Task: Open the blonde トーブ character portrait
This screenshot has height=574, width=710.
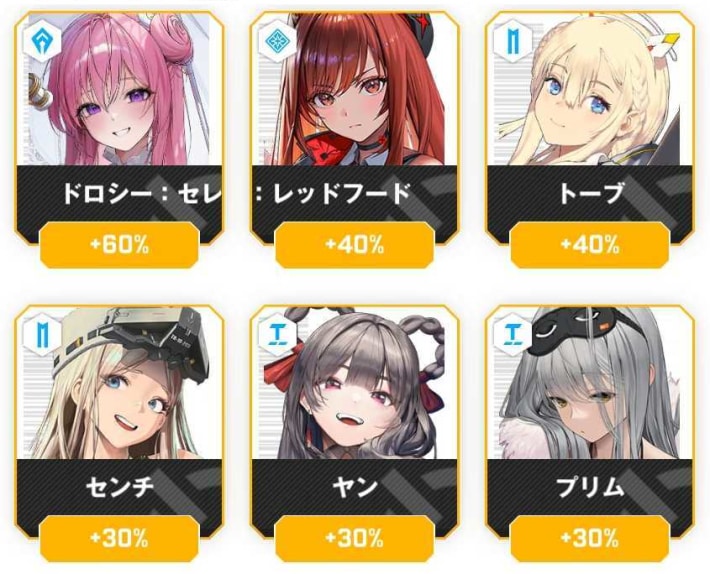Action: pos(589,90)
